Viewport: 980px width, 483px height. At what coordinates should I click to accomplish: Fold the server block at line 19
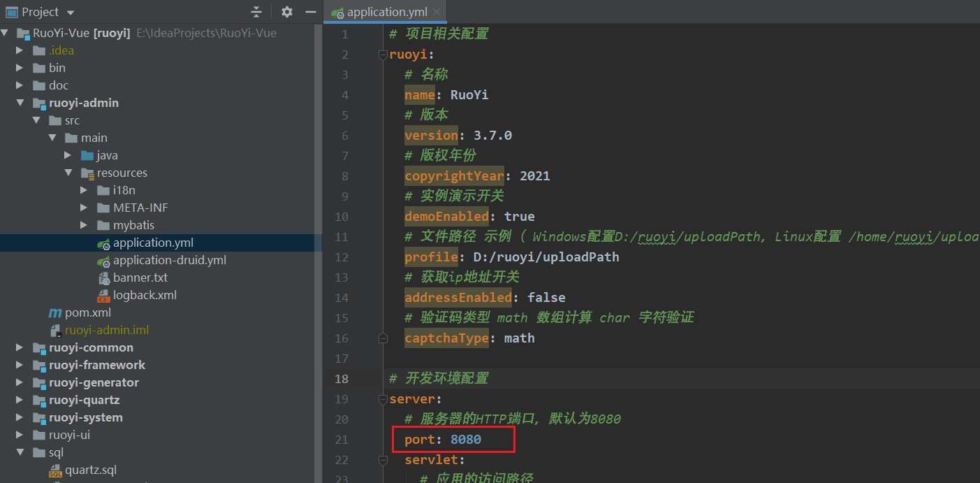[x=383, y=399]
